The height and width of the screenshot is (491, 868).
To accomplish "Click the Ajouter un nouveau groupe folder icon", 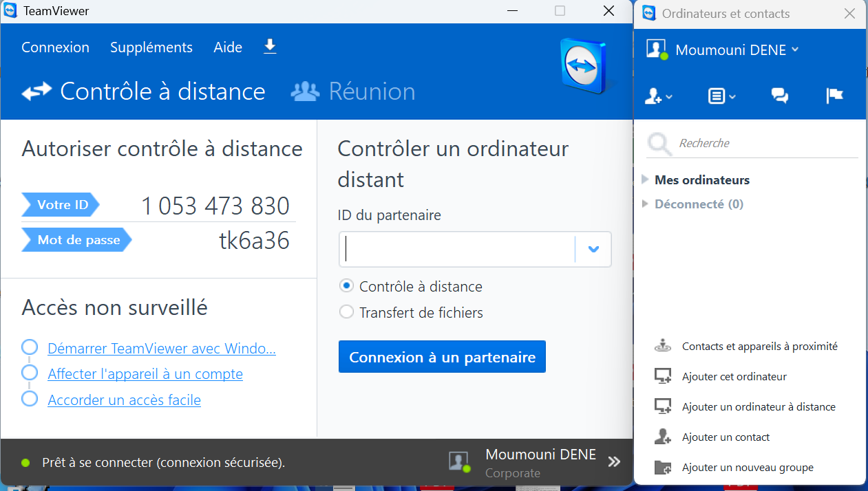I will 662,468.
